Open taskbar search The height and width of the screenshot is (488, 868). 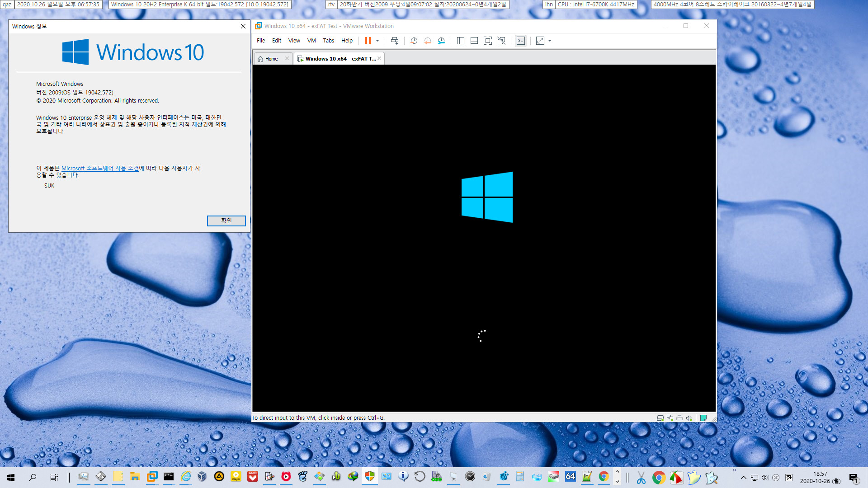(33, 477)
